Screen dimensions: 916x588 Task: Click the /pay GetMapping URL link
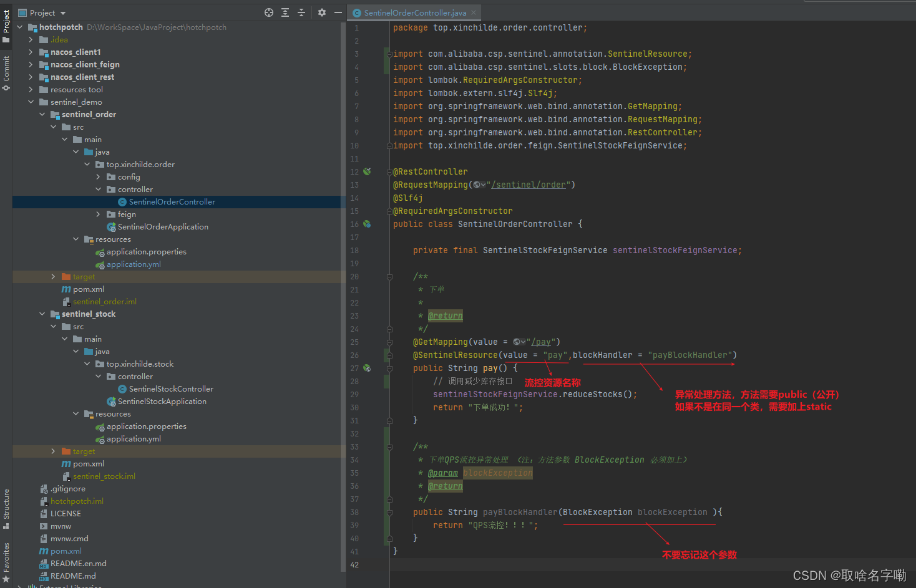click(x=541, y=342)
